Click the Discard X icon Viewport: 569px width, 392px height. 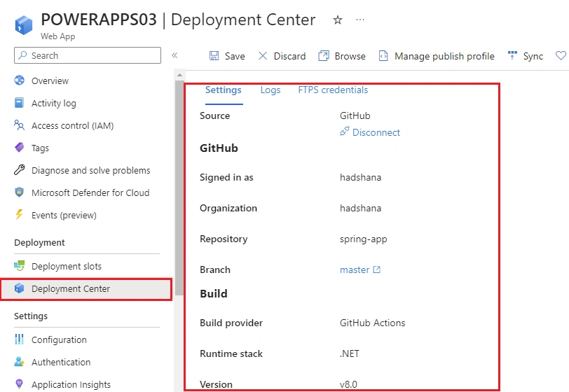click(x=263, y=56)
